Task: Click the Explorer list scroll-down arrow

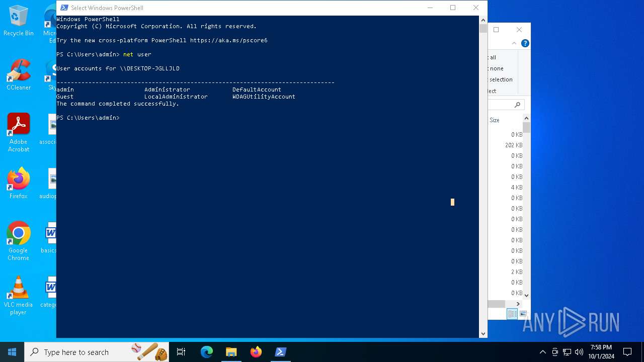Action: pos(527,295)
